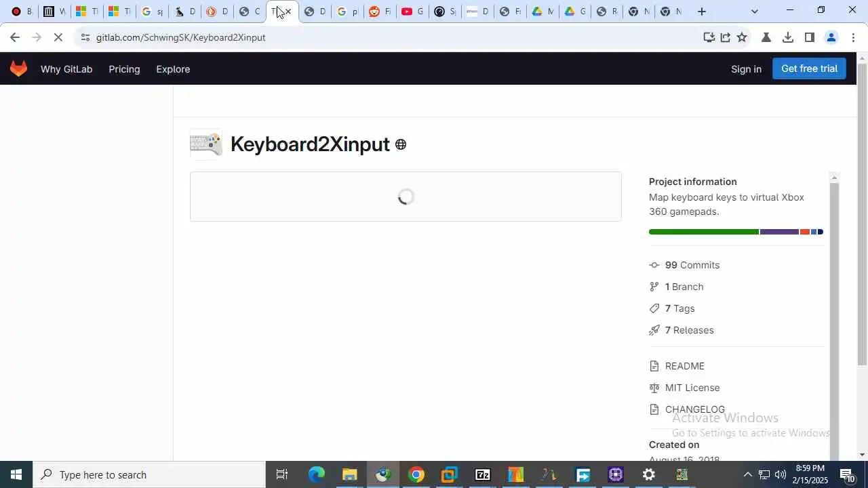Open File Explorer from the taskbar
The image size is (868, 488).
(349, 474)
